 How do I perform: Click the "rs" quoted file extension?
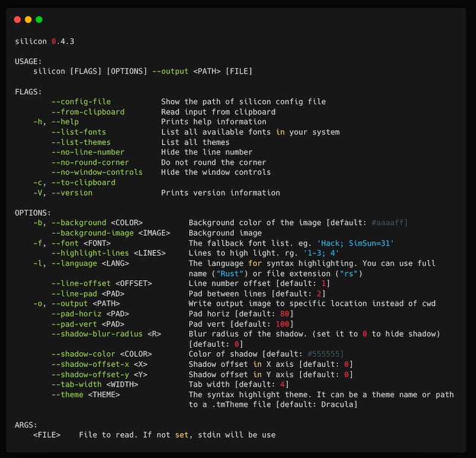(x=349, y=274)
